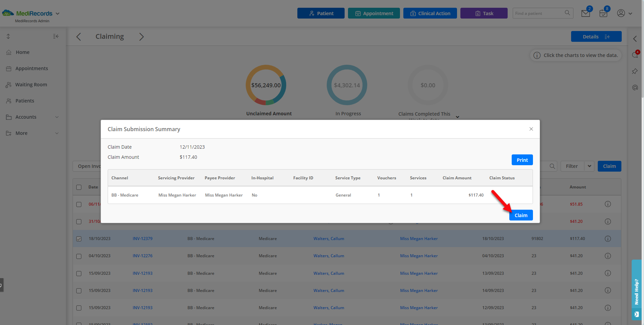Close the Claim Submission Summary dialog
The height and width of the screenshot is (325, 644).
pyautogui.click(x=531, y=129)
